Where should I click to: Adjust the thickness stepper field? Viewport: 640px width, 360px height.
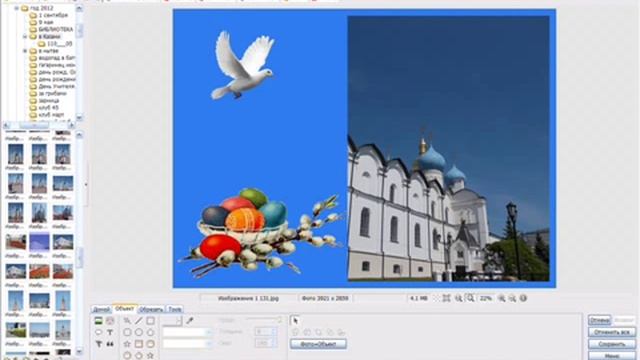[x=266, y=332]
